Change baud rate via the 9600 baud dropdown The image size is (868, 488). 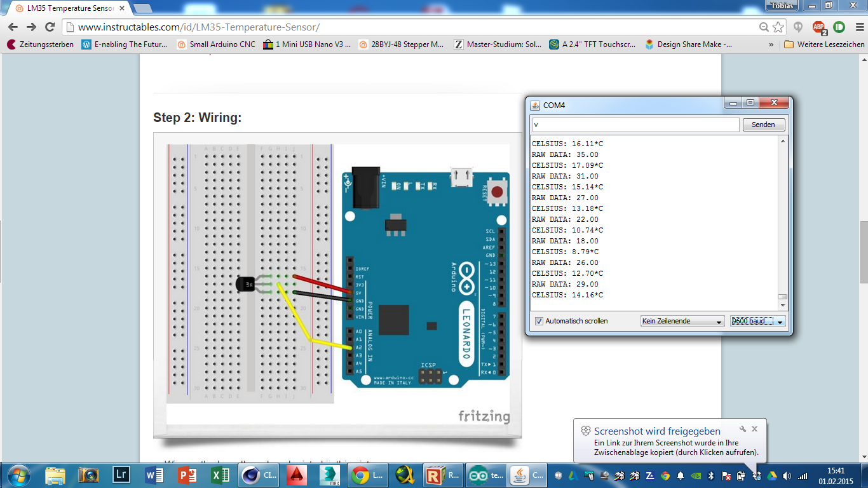pyautogui.click(x=757, y=321)
